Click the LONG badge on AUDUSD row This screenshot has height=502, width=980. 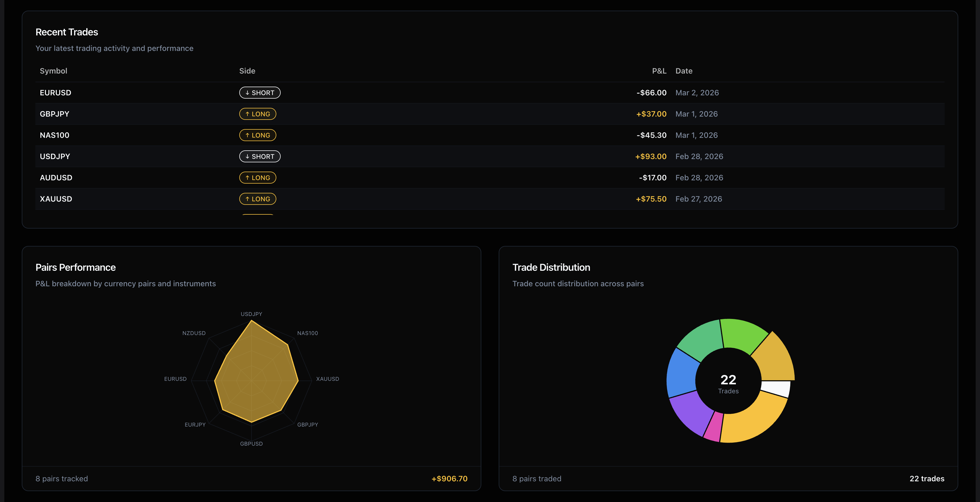click(x=258, y=178)
